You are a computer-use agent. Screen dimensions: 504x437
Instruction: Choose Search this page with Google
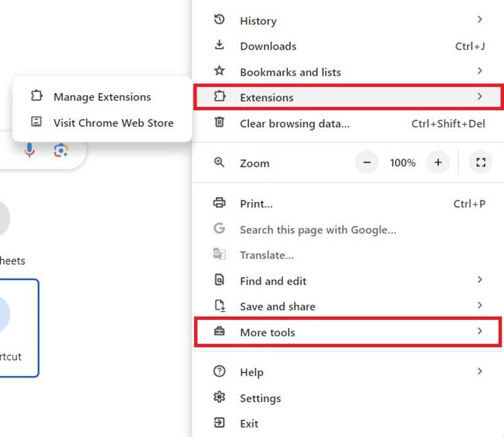coord(348,229)
